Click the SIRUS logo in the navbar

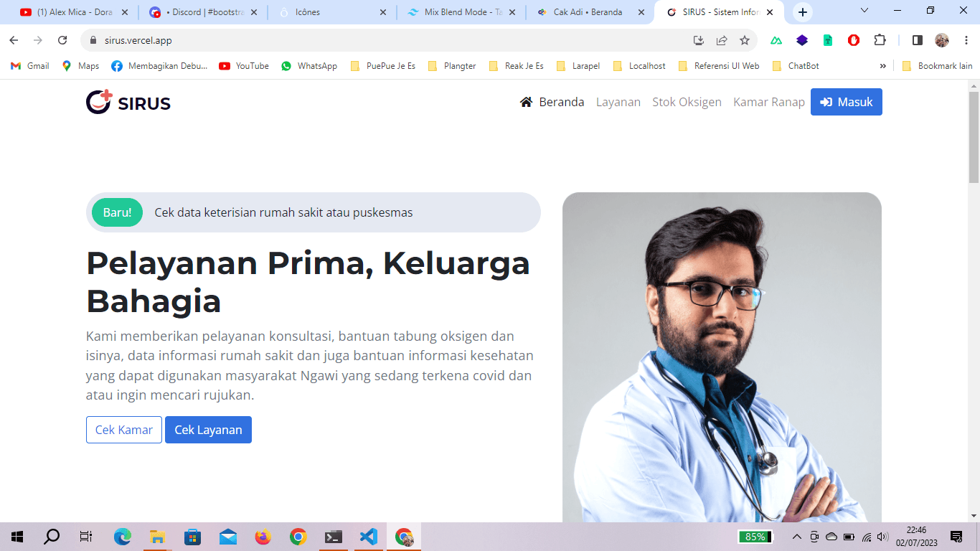tap(128, 103)
